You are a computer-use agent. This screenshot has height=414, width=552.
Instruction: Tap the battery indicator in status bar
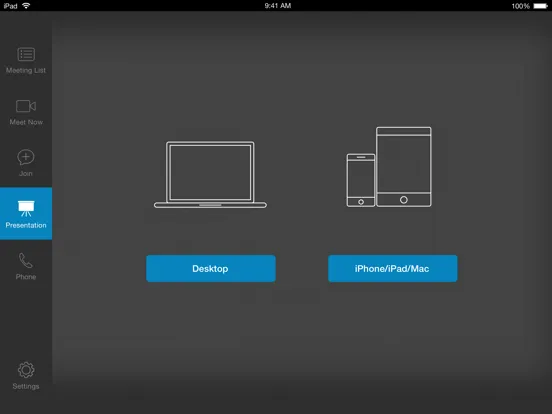click(x=541, y=6)
